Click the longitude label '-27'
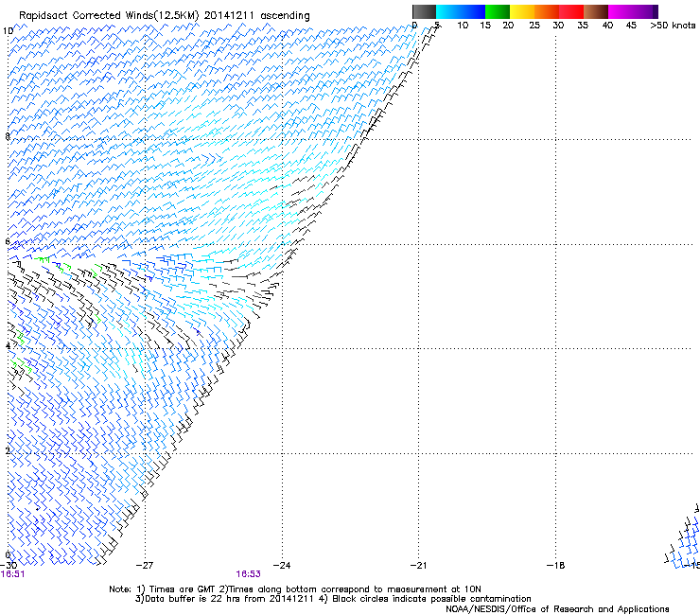The height and width of the screenshot is (615, 700). (x=144, y=566)
